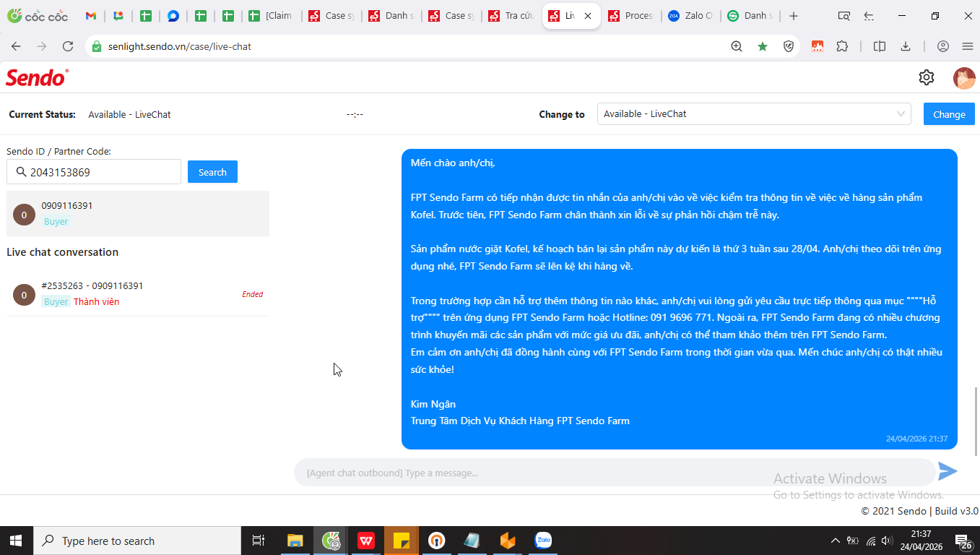This screenshot has width=980, height=555.
Task: Open Sticky Notes from the taskbar
Action: tap(402, 541)
